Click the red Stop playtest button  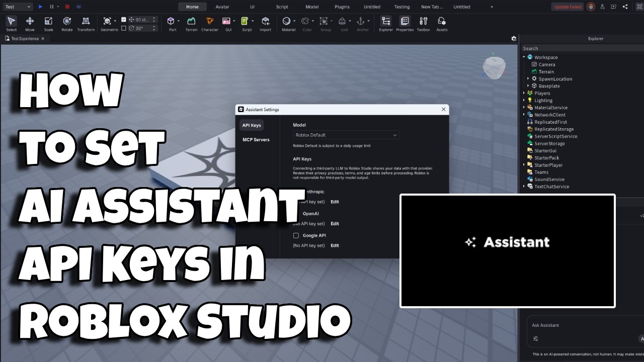tap(67, 7)
